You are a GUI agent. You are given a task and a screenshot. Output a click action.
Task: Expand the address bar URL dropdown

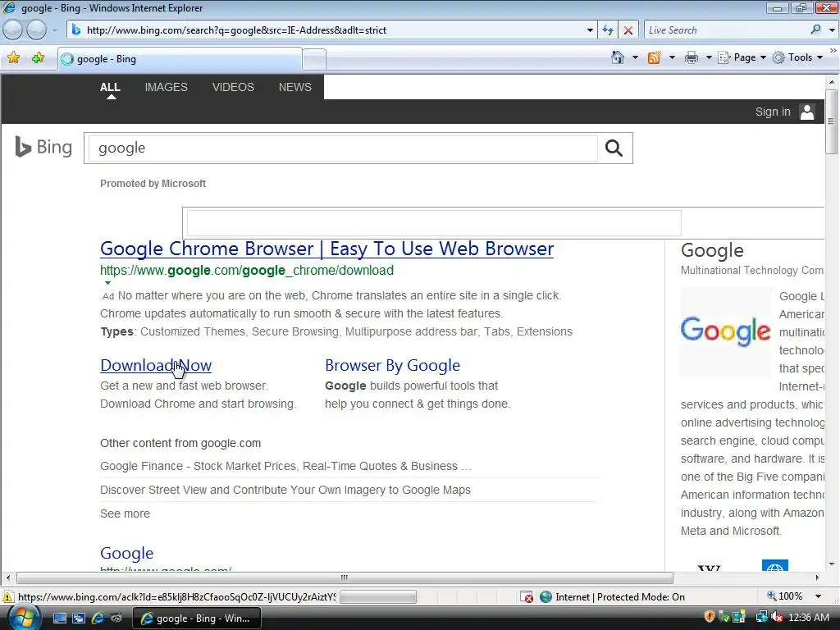coord(590,30)
